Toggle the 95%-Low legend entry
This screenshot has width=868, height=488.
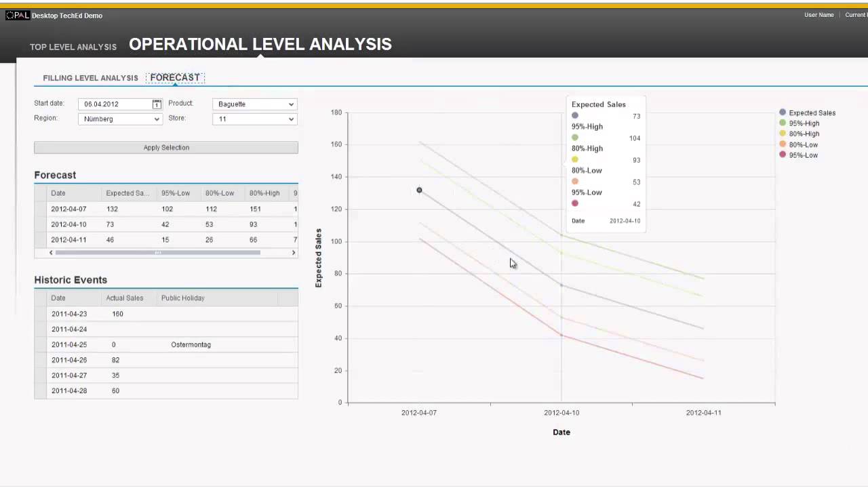798,155
